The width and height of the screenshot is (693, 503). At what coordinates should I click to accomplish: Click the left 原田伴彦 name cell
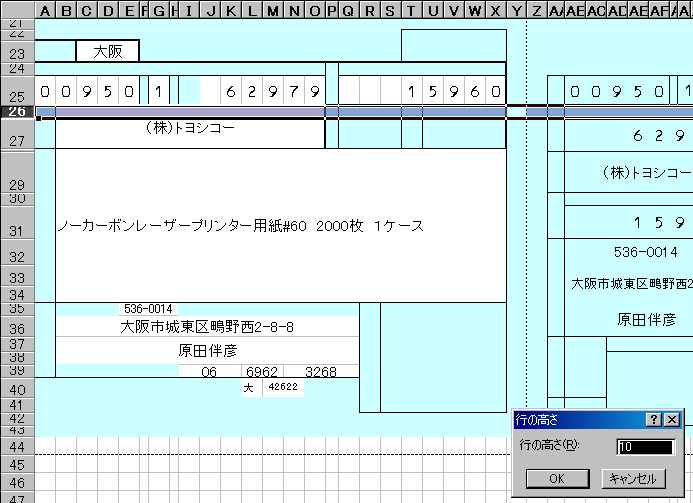tap(207, 351)
